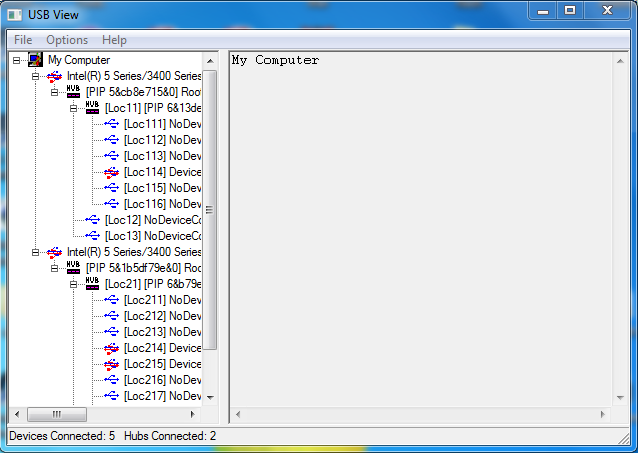Open the Help menu
Image resolution: width=638 pixels, height=453 pixels.
[114, 40]
